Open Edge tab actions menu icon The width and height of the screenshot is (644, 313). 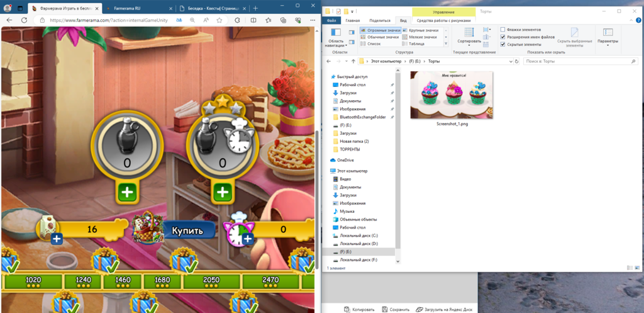click(19, 8)
